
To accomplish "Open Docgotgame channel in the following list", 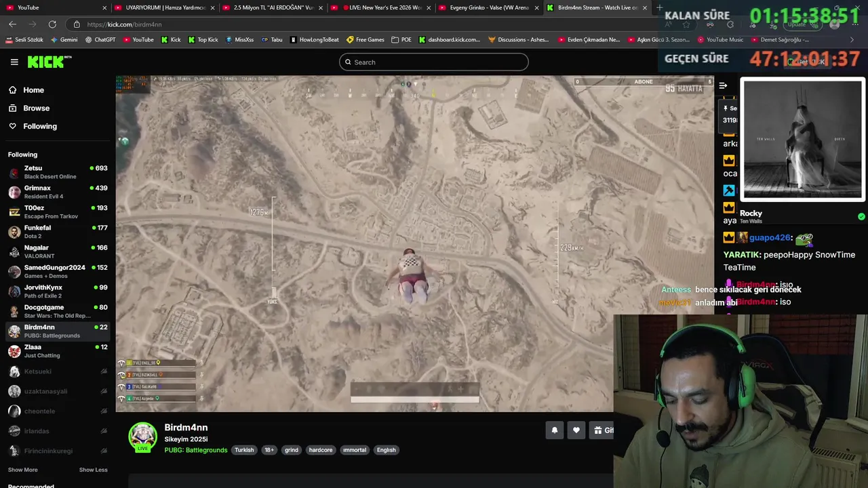I will 58,311.
